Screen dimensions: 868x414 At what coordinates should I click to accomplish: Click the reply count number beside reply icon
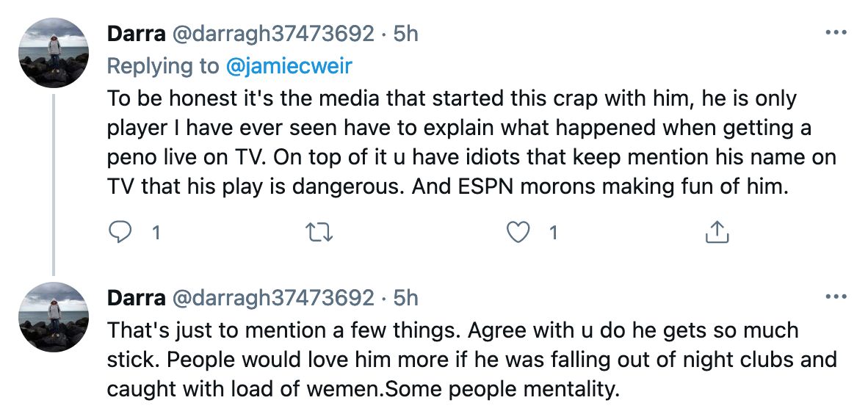155,233
